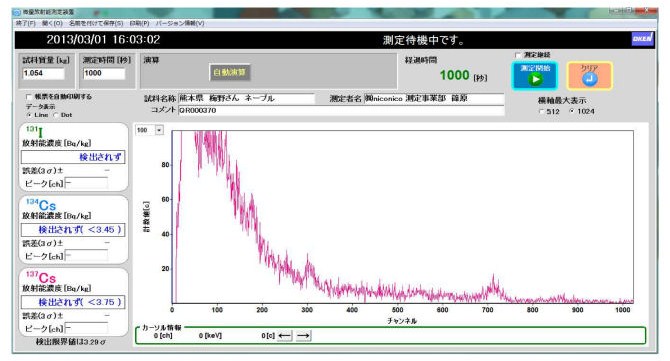Toggle the 測定継続 checkbox

tap(518, 55)
